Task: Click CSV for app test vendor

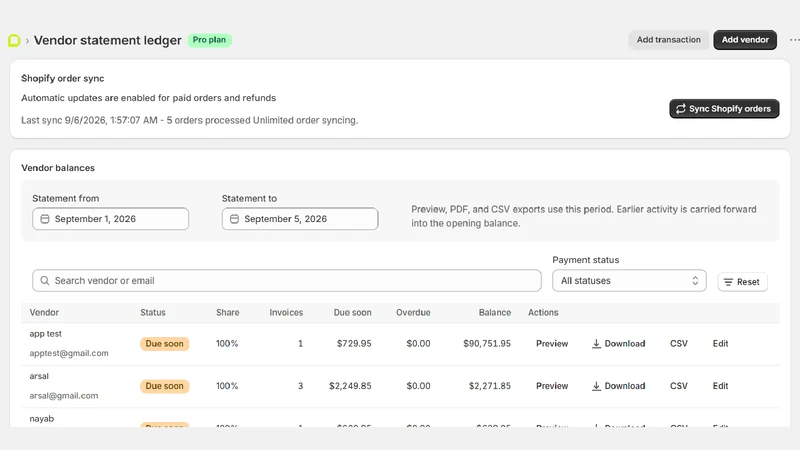Action: pos(679,343)
